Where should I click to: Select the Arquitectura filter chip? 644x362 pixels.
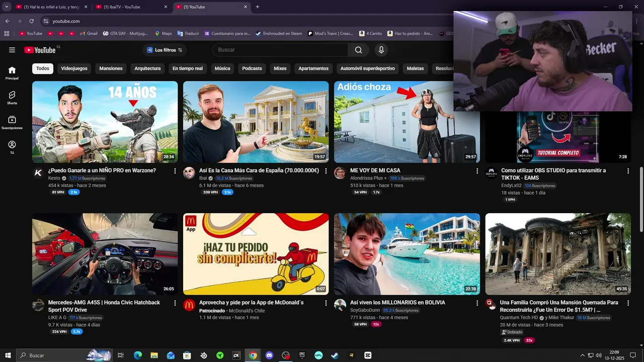tap(147, 68)
